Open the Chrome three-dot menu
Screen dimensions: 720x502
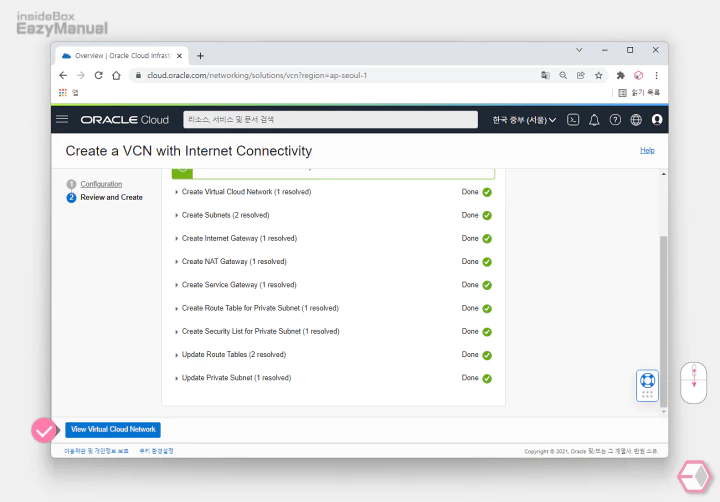point(656,75)
